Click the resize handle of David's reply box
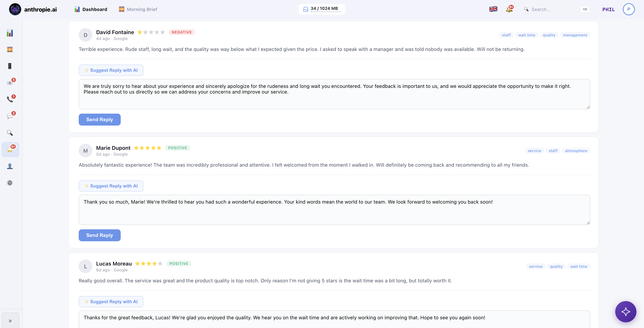Screen dimensions: 644x328 coord(588,107)
